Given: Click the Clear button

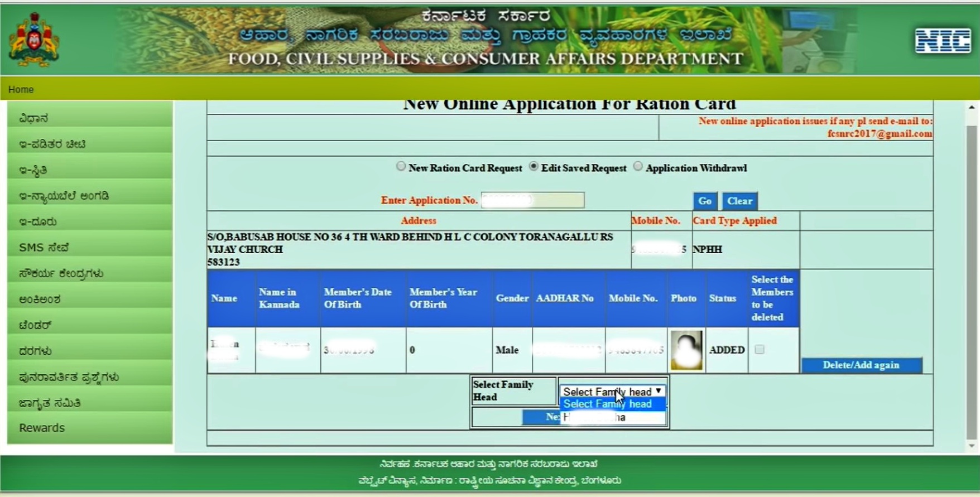Looking at the screenshot, I should tap(739, 201).
